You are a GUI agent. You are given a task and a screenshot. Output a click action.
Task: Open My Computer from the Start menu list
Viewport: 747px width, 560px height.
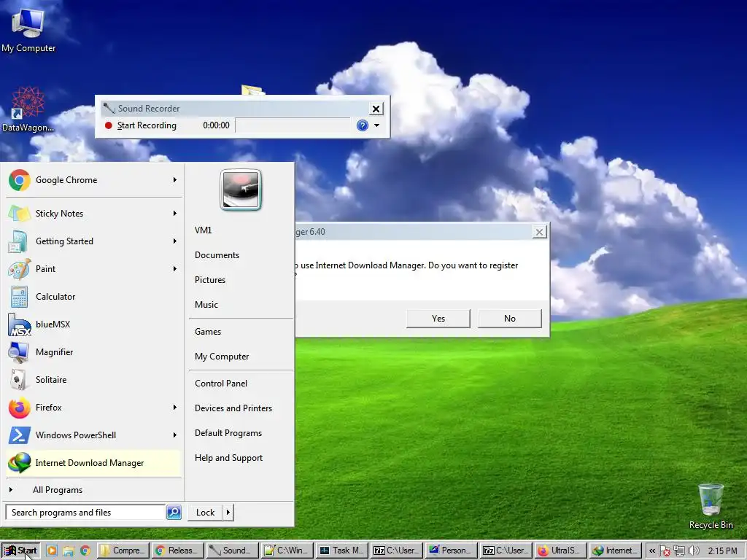coord(222,356)
